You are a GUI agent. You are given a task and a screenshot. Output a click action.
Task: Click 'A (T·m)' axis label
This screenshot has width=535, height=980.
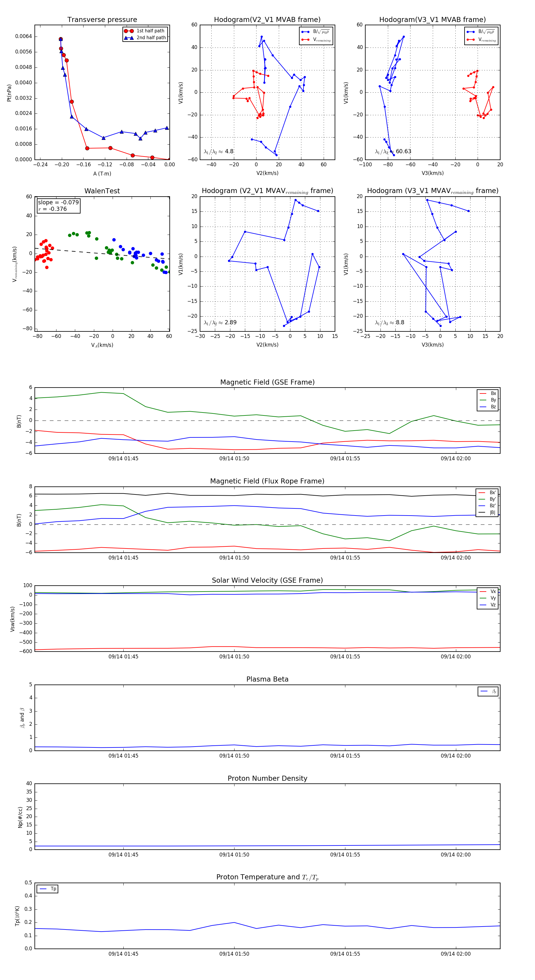coord(102,173)
